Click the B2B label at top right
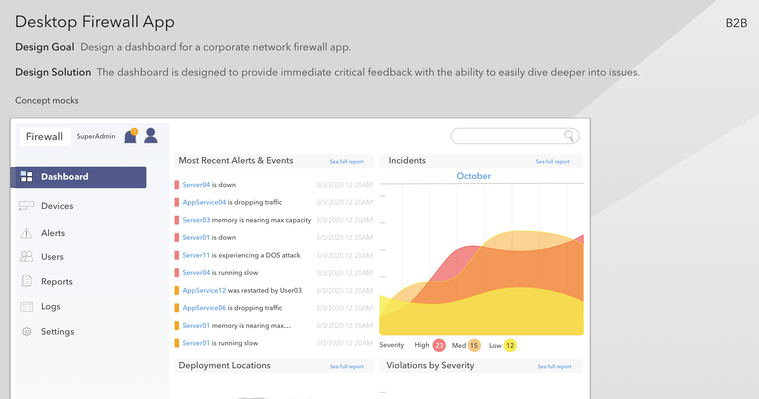Screen dimensions: 759x399 (736, 23)
